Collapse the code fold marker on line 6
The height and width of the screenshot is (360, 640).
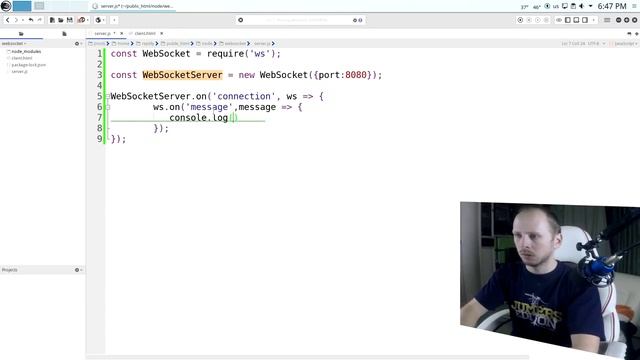click(108, 107)
